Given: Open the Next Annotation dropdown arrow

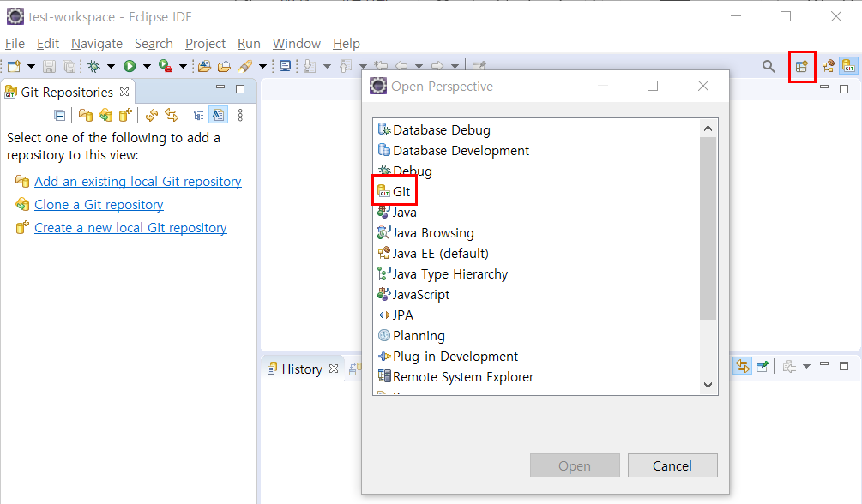Looking at the screenshot, I should [327, 67].
